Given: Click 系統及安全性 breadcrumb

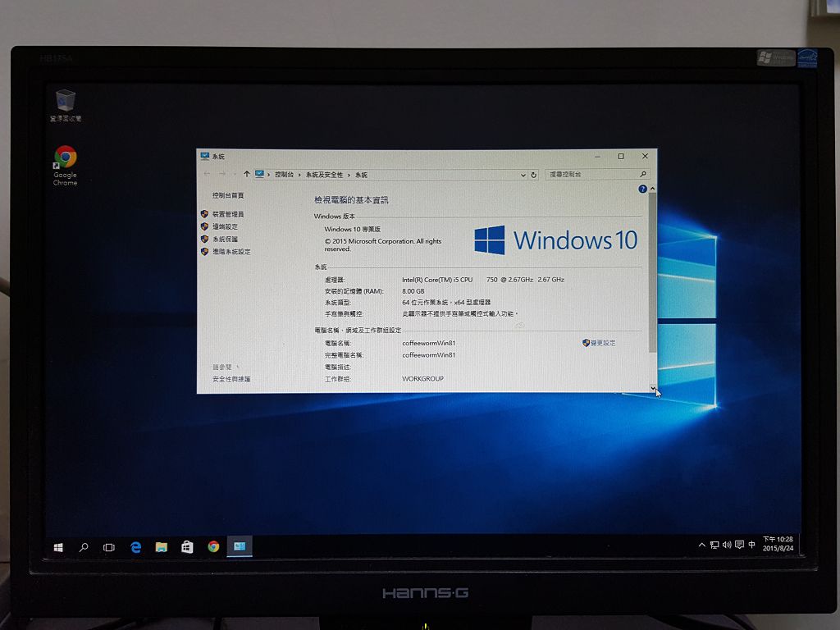Looking at the screenshot, I should [x=324, y=175].
